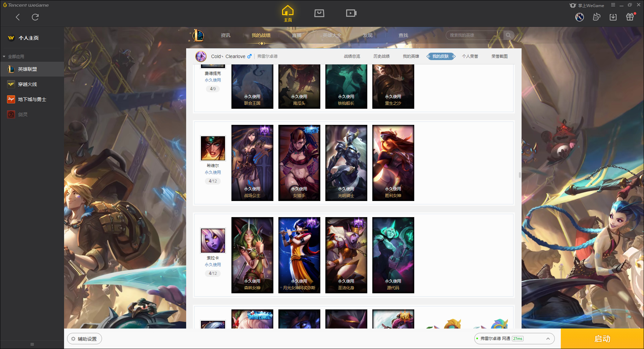Image resolution: width=644 pixels, height=349 pixels.
Task: Open the duck mascot icon
Action: click(x=596, y=17)
